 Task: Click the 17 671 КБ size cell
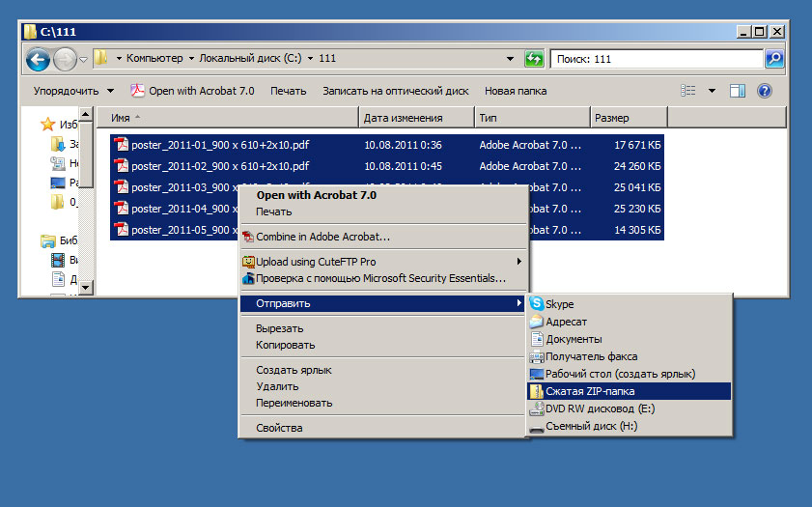(x=637, y=145)
